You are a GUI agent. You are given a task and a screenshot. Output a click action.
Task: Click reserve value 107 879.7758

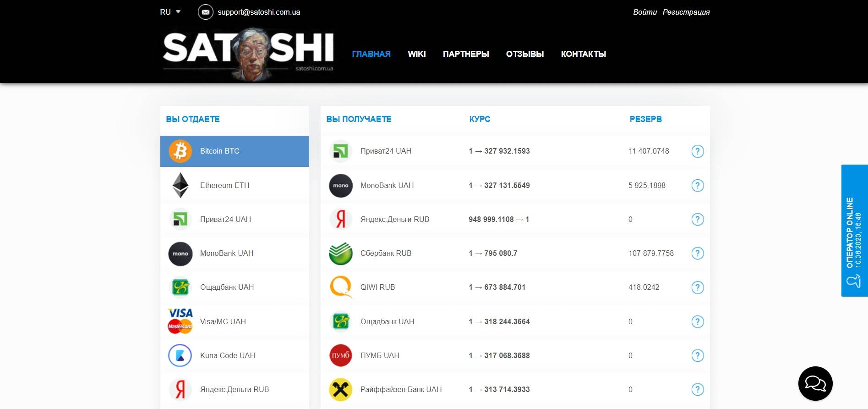(x=651, y=253)
